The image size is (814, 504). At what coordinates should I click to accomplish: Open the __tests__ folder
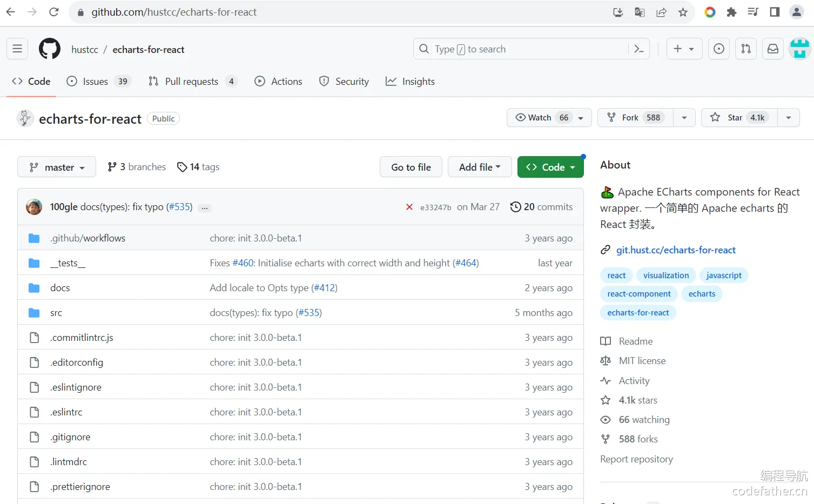(x=68, y=263)
